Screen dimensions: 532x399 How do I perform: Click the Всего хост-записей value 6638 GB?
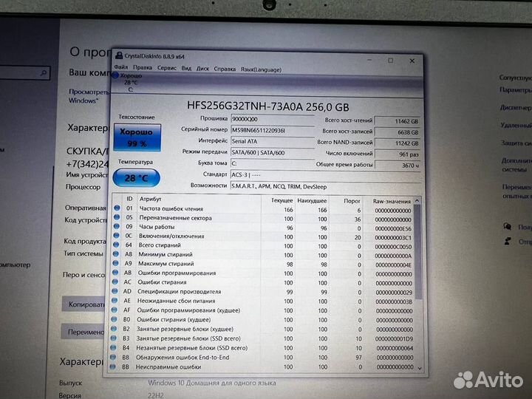398,132
